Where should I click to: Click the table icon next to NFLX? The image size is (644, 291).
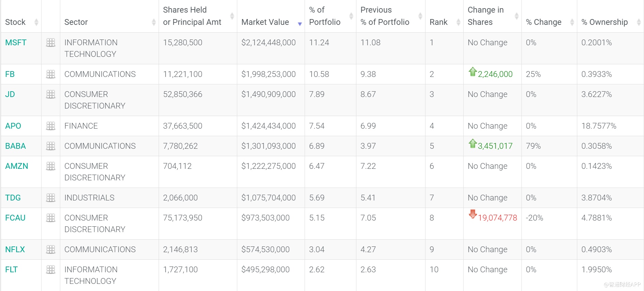(51, 249)
